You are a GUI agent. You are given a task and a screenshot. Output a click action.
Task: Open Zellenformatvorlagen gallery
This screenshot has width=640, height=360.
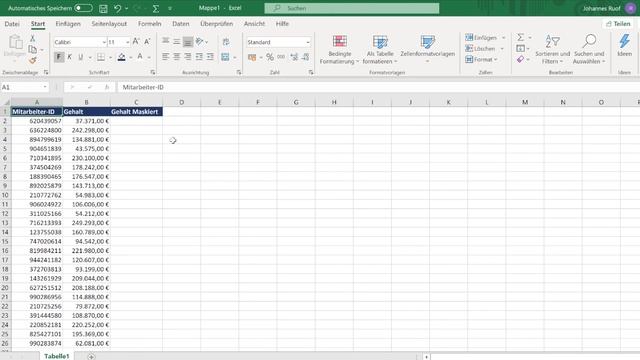pos(427,49)
